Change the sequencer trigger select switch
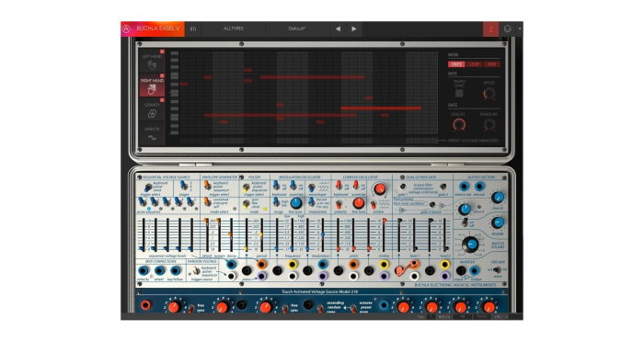Screen dimensions: 644x342 pos(147,188)
